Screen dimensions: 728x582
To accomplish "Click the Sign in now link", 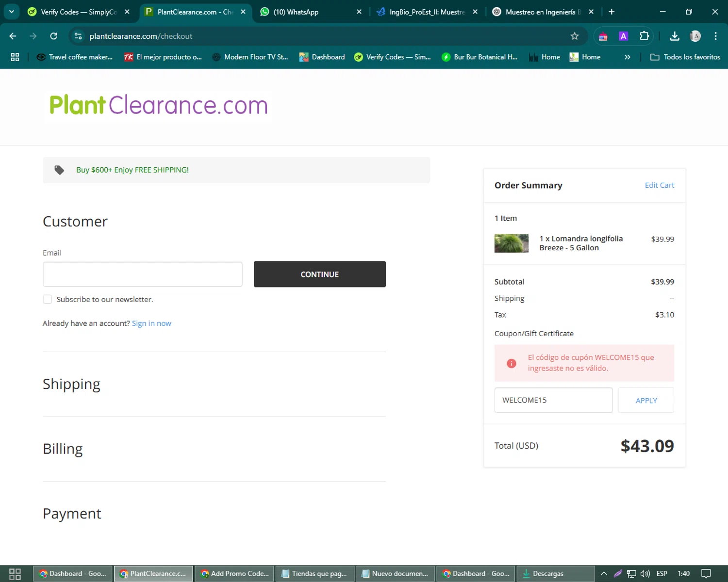I will tap(151, 323).
